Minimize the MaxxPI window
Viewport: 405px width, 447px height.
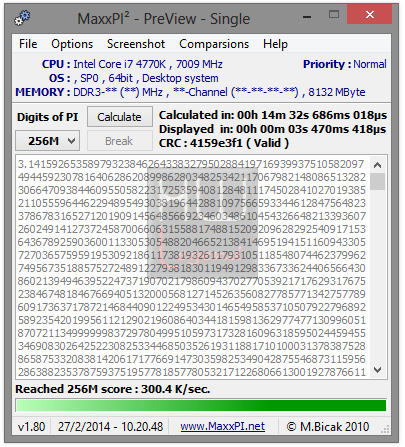[307, 16]
